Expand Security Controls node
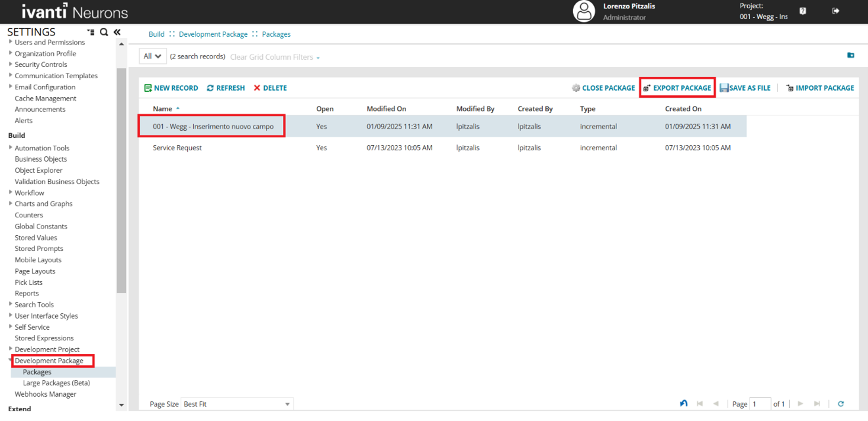 pyautogui.click(x=11, y=64)
